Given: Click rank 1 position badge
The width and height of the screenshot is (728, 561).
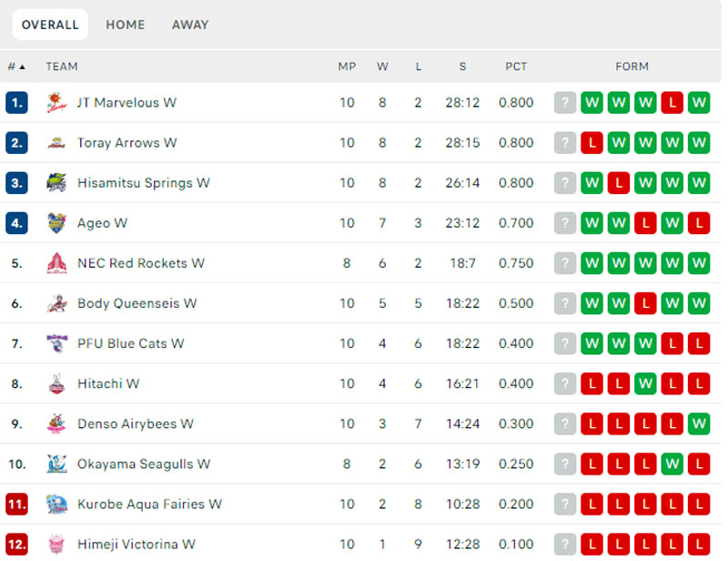Looking at the screenshot, I should (x=16, y=103).
